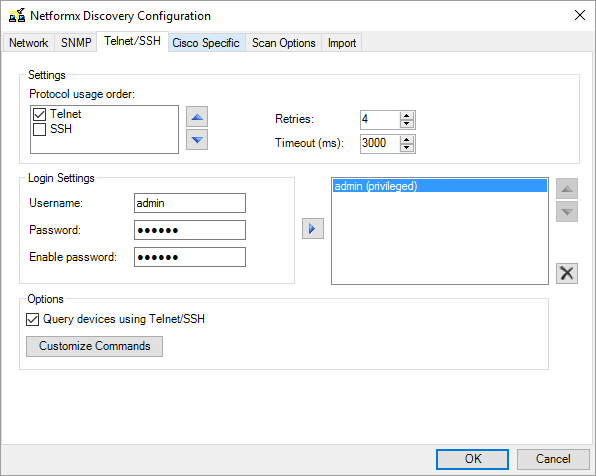596x476 pixels.
Task: Focus the Username input field
Action: 190,203
